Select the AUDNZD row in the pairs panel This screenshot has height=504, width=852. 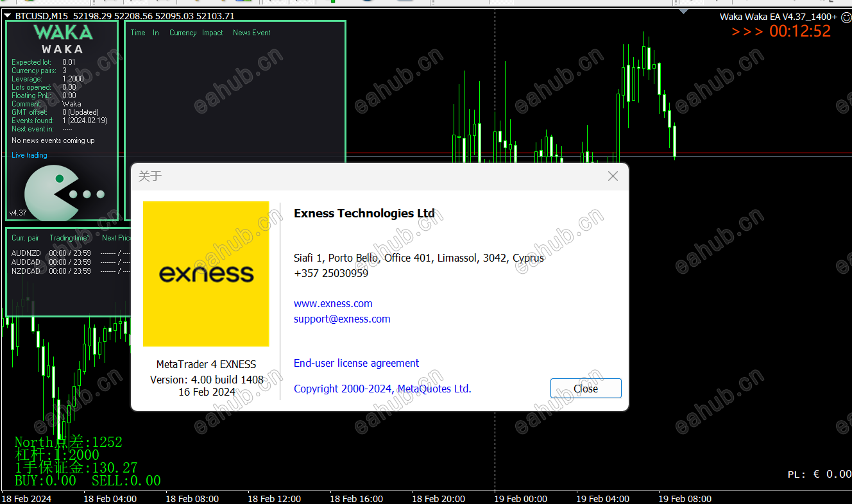point(71,253)
